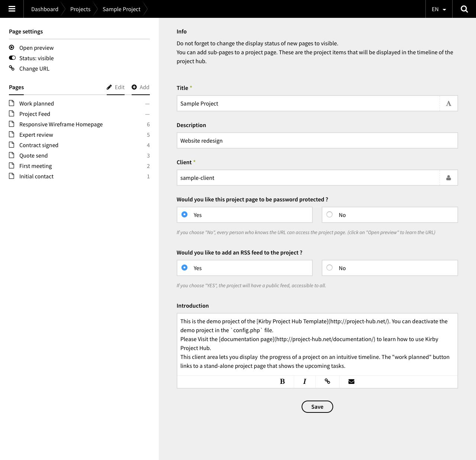Screen dimensions: 476x460
Task: Toggle the page status from visible
Action: pos(12,58)
